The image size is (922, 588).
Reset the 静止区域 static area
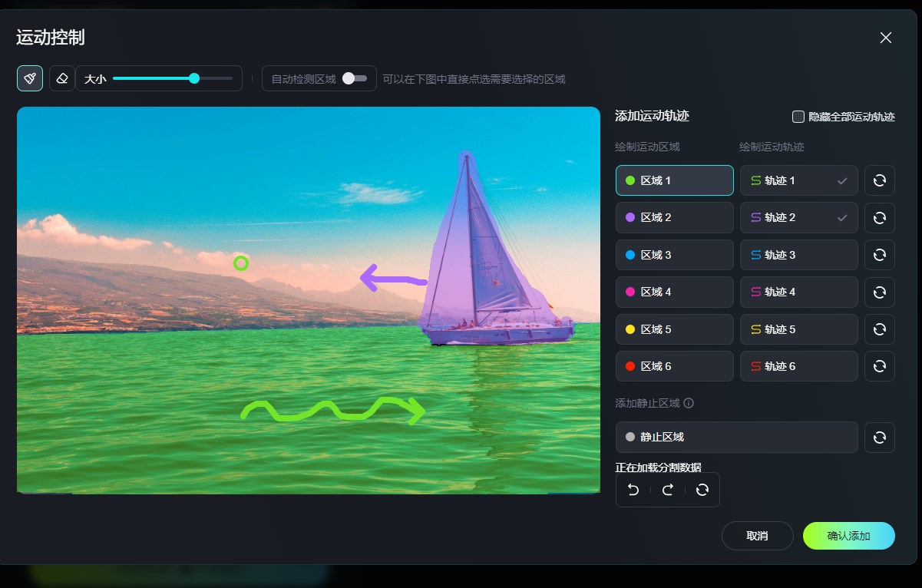[x=879, y=437]
